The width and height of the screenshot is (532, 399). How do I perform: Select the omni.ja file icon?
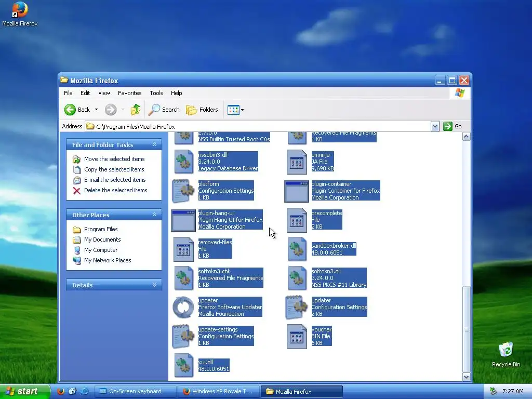point(297,162)
